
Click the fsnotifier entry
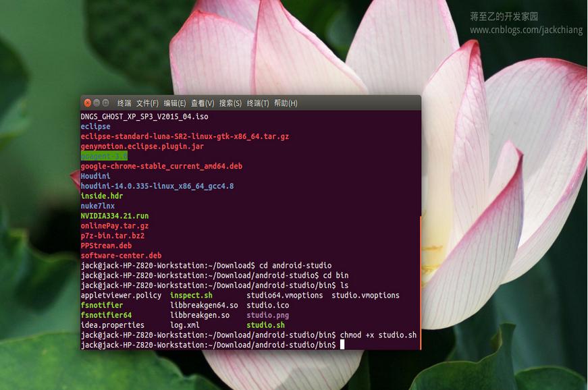pyautogui.click(x=102, y=306)
